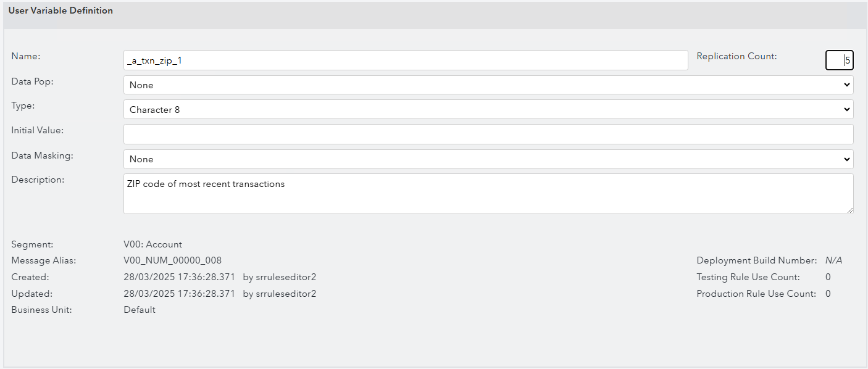Click the Type field's dropdown arrow
Image resolution: width=868 pixels, height=369 pixels.
point(847,109)
